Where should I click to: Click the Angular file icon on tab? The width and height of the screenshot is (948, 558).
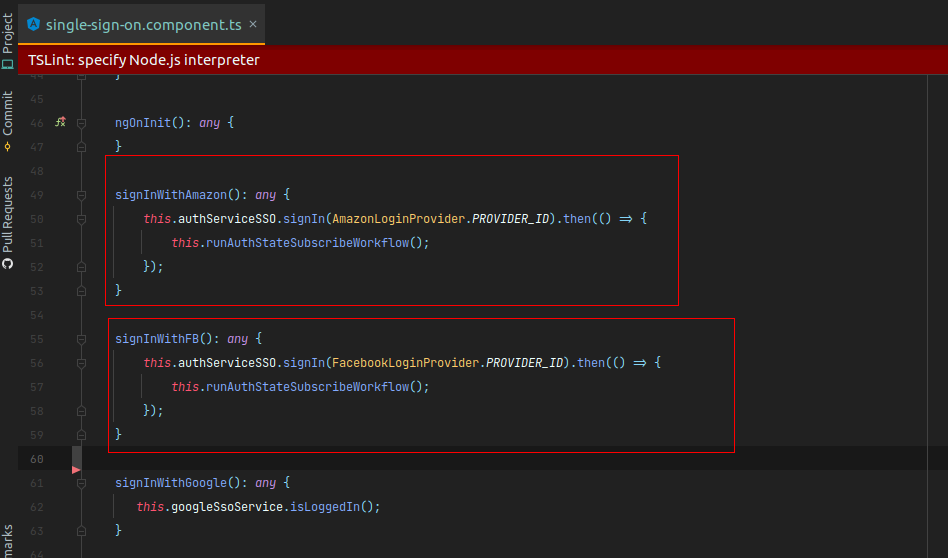[33, 24]
